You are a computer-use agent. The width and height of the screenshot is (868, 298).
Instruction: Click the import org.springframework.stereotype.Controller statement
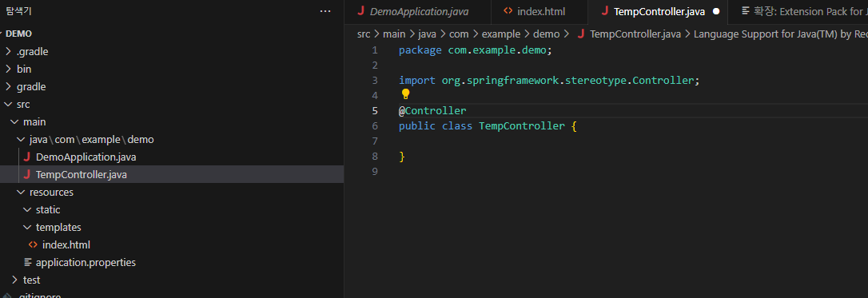tap(549, 81)
